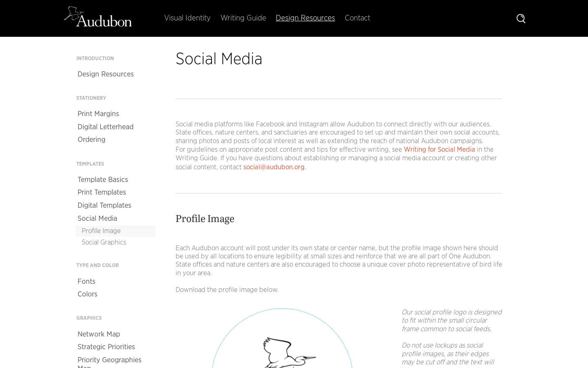Select the highlighted Profile Image sub-item

click(x=116, y=231)
